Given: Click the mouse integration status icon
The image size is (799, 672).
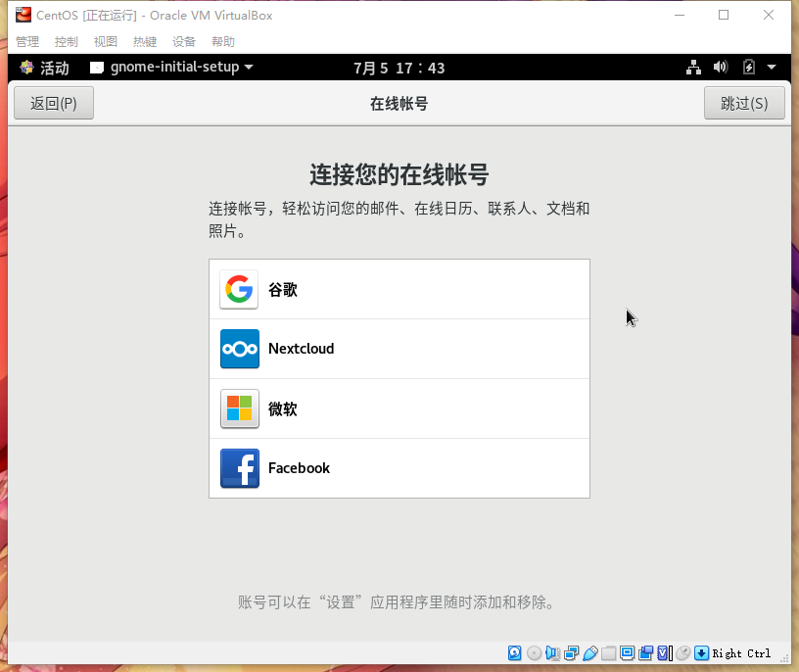Looking at the screenshot, I should click(683, 653).
